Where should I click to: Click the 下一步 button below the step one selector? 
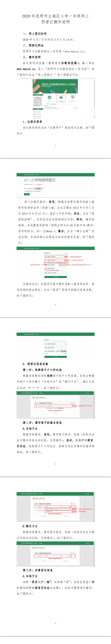(x=55, y=413)
